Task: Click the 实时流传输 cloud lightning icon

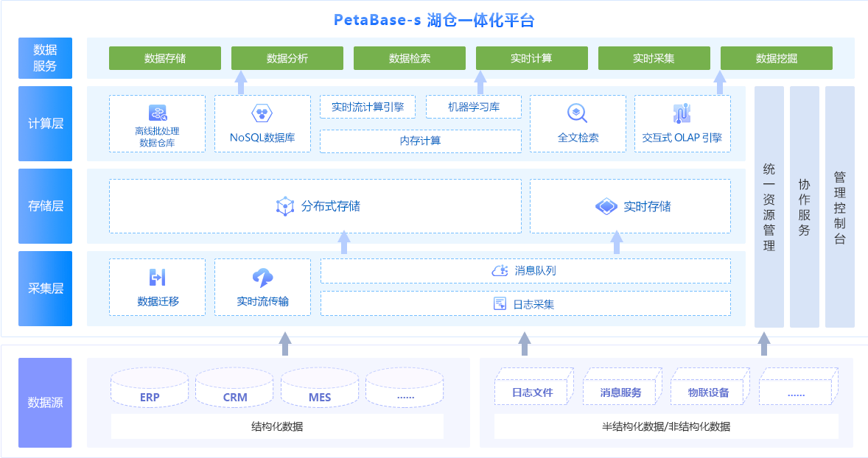Action: pos(262,278)
